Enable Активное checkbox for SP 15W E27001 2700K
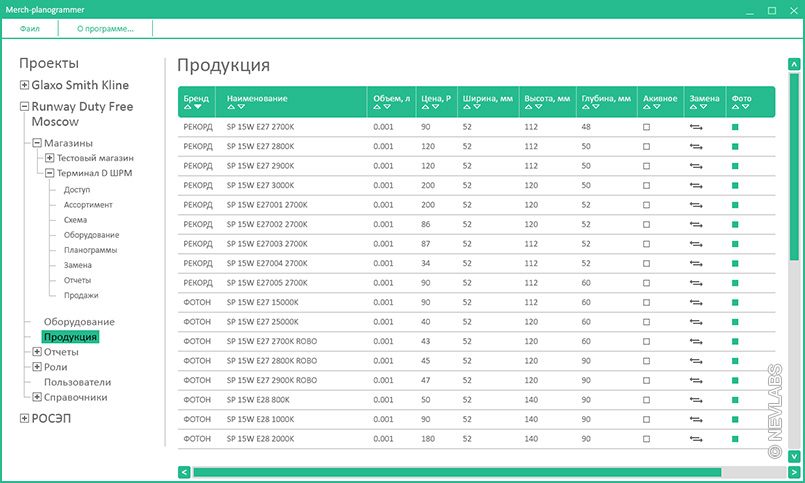 click(646, 205)
